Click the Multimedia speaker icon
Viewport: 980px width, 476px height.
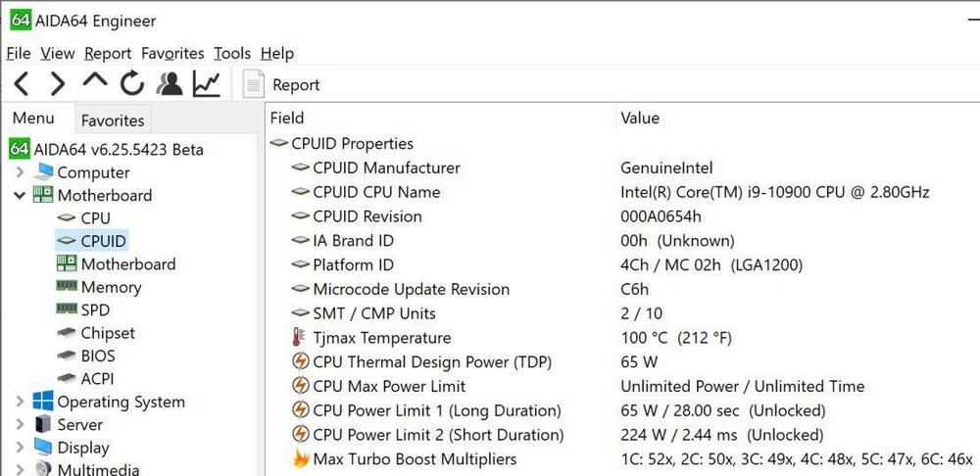(x=43, y=468)
